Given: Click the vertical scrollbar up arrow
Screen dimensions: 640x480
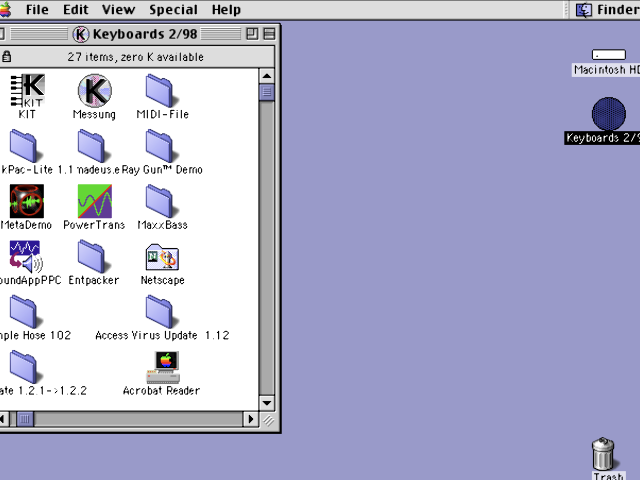Looking at the screenshot, I should point(267,76).
